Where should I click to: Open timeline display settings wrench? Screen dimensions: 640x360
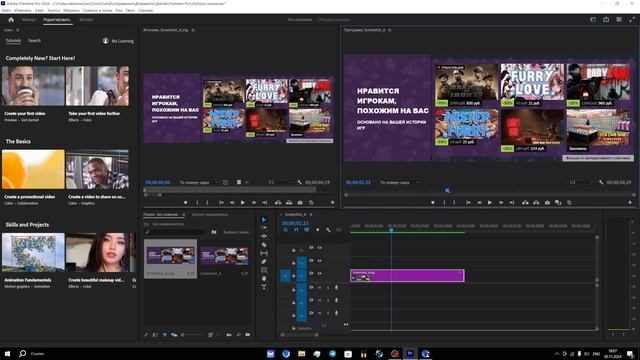[328, 230]
